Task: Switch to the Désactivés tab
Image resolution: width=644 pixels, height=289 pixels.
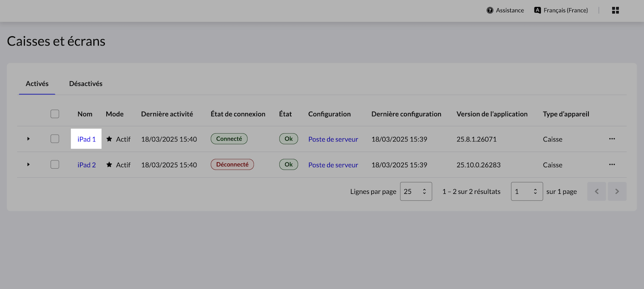Action: 86,84
